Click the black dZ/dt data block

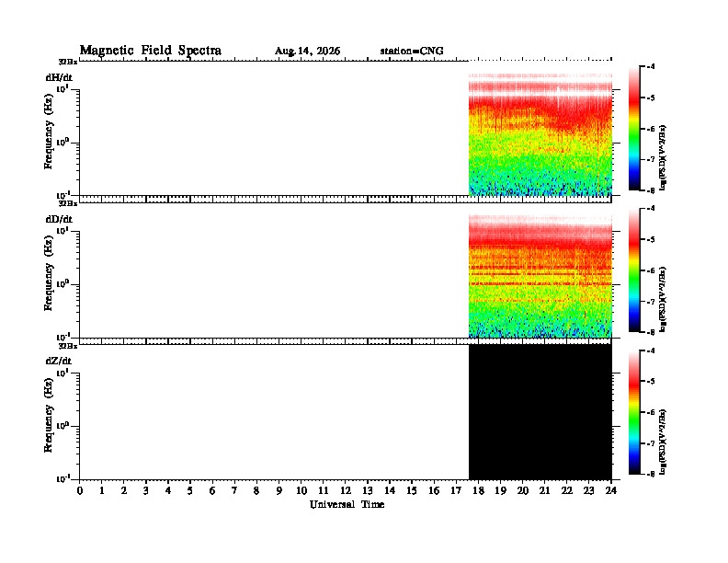540,411
